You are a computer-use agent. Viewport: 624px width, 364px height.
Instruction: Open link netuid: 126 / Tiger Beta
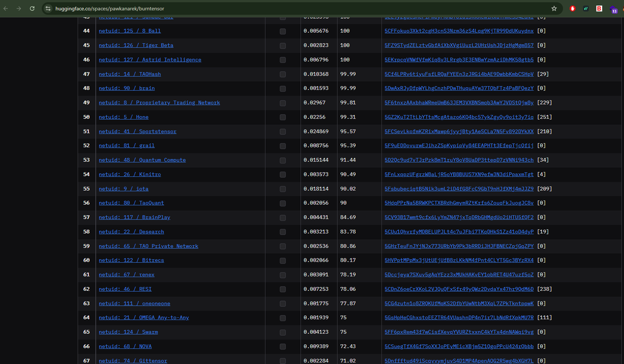136,45
